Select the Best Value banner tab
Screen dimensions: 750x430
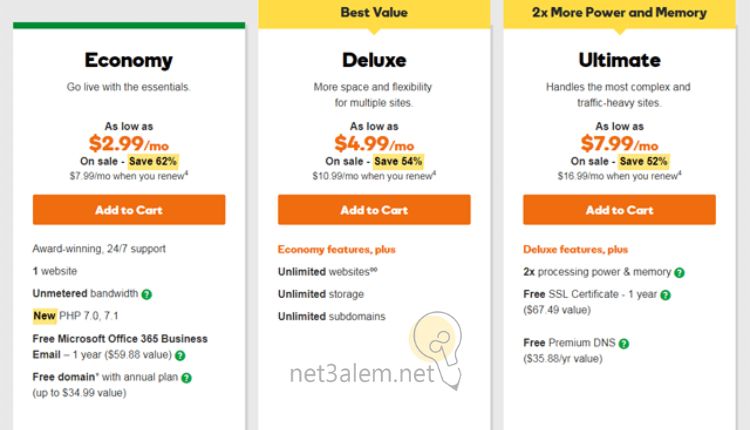click(x=374, y=13)
